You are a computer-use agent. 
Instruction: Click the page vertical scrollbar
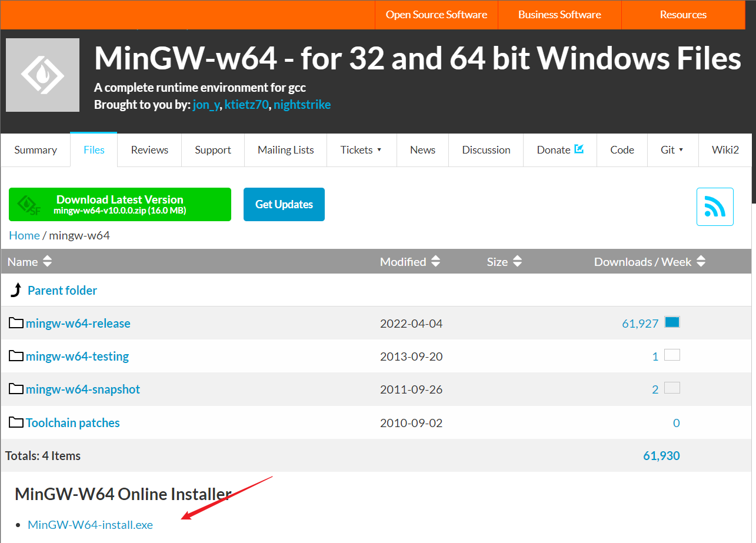(x=754, y=118)
